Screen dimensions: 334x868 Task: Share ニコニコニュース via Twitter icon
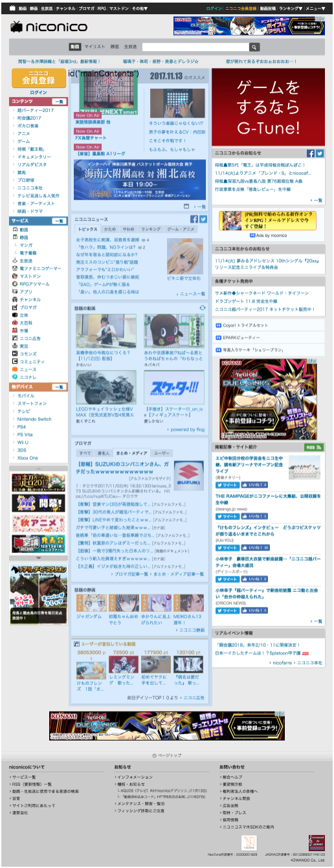(203, 219)
